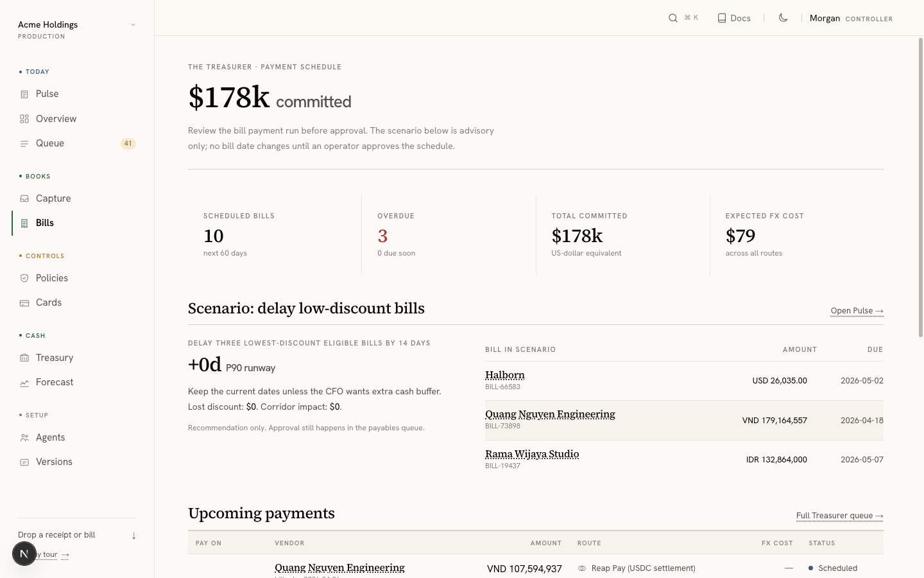Viewport: 924px width, 578px height.
Task: Click amount IDR 132,864,000
Action: (x=776, y=460)
